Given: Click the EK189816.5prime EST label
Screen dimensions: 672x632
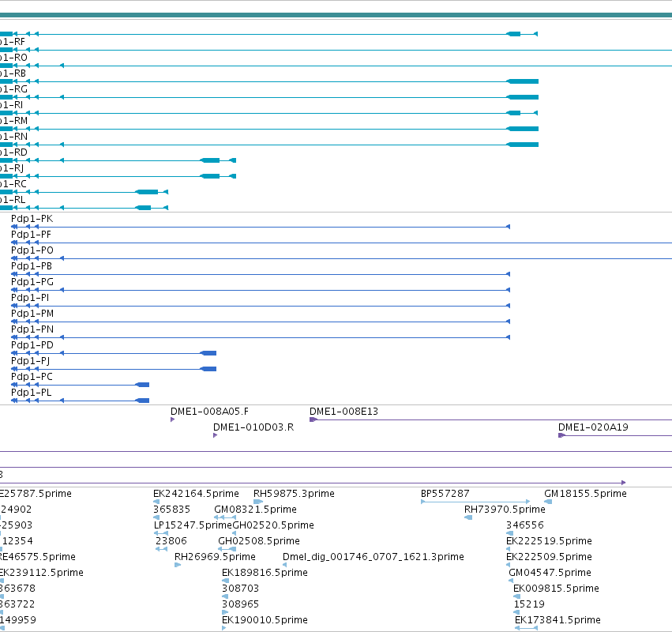Looking at the screenshot, I should [265, 573].
